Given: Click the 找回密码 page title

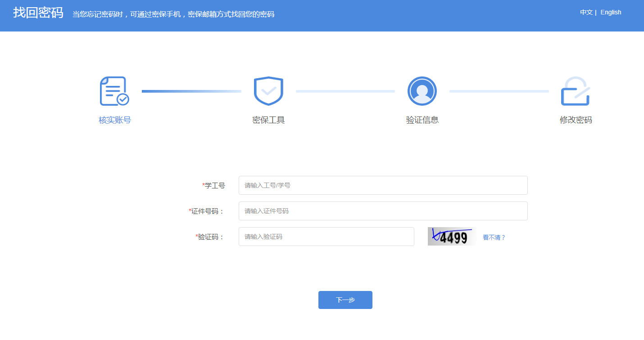Looking at the screenshot, I should pyautogui.click(x=38, y=13).
